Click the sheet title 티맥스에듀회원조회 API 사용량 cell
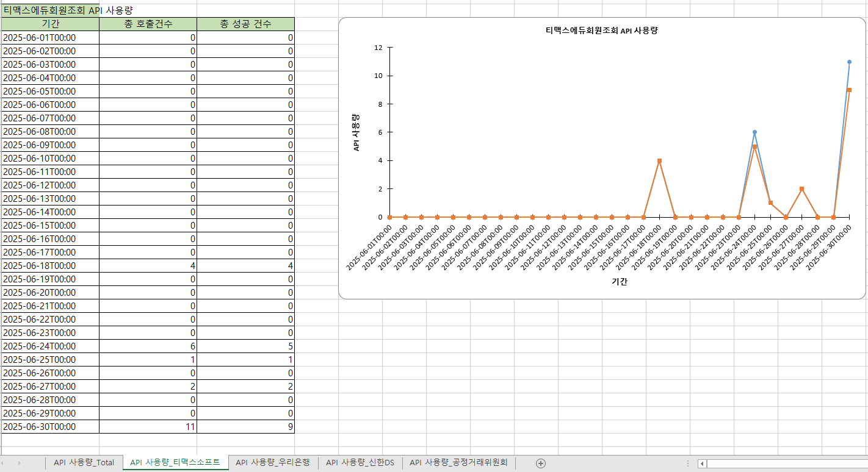Screen dimensions: 868x472 50,10
